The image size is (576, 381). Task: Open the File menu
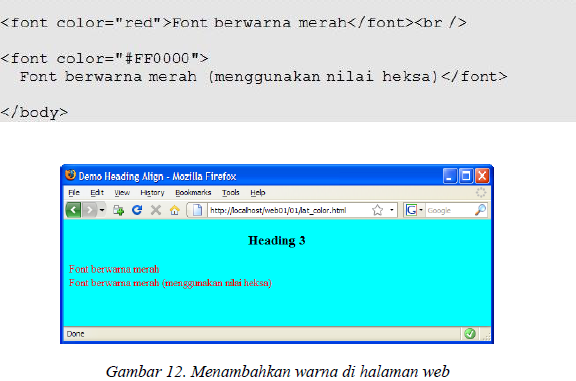pyautogui.click(x=74, y=193)
